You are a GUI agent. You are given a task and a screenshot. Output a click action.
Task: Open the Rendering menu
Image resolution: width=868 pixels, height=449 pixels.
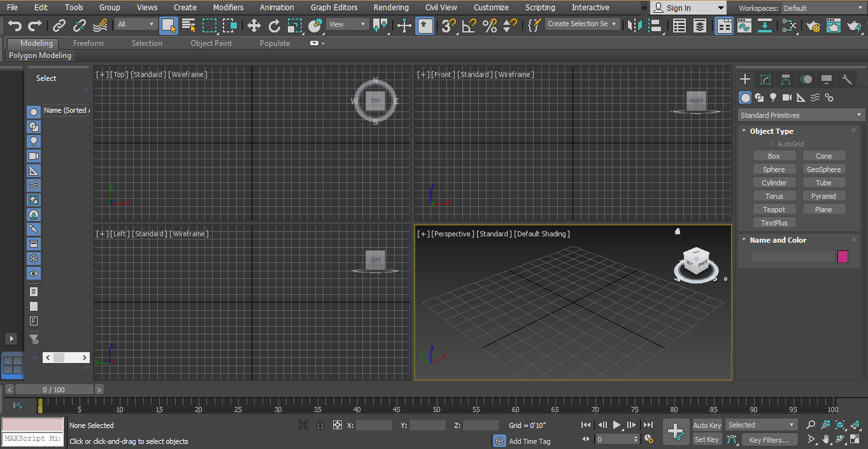point(390,7)
